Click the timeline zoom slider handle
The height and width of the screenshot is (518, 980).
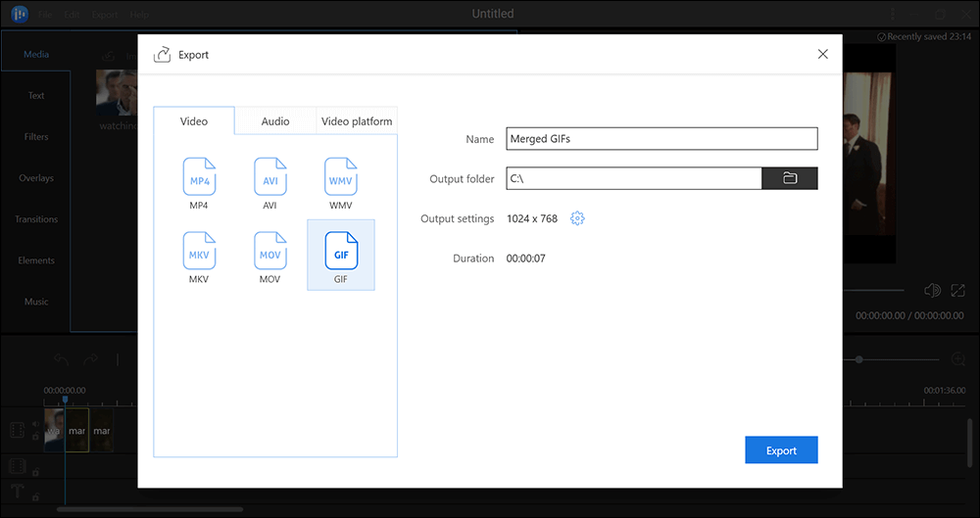[859, 360]
